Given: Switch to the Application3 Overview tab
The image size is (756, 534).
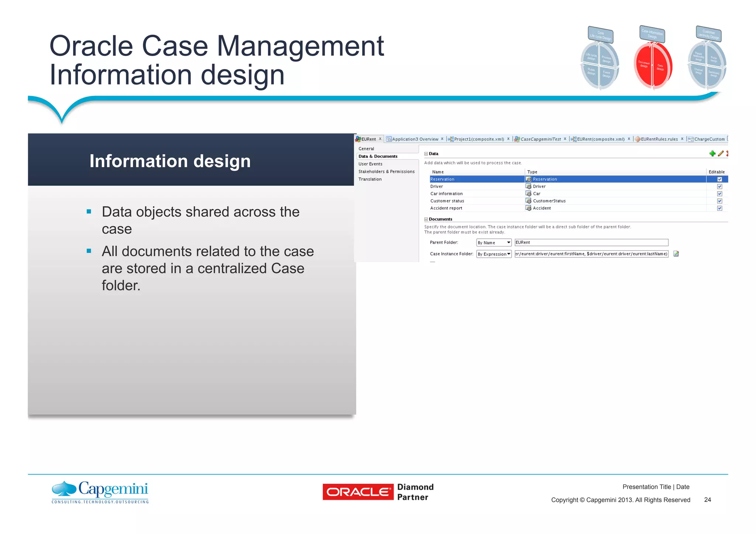Looking at the screenshot, I should 415,139.
